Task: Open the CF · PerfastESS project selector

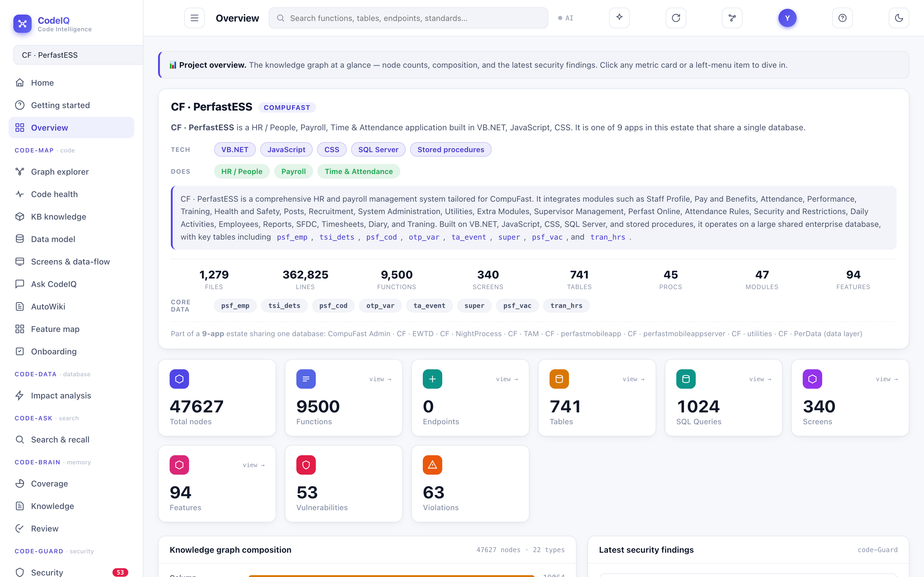Action: (78, 55)
